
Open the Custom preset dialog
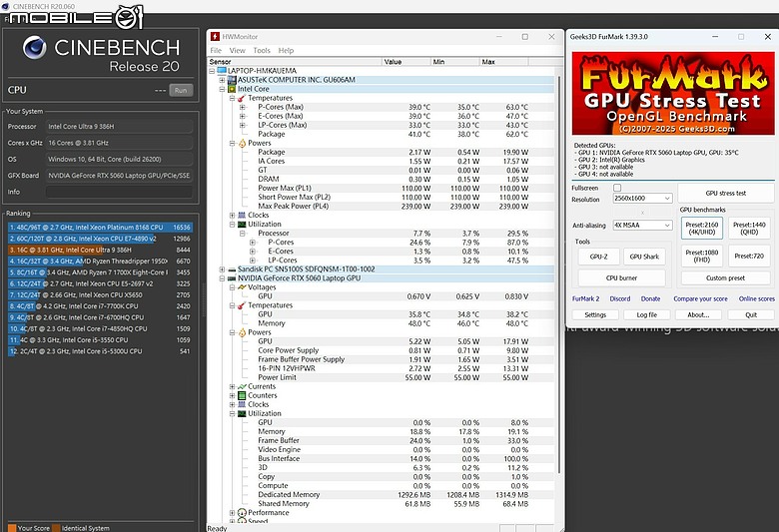coord(725,277)
